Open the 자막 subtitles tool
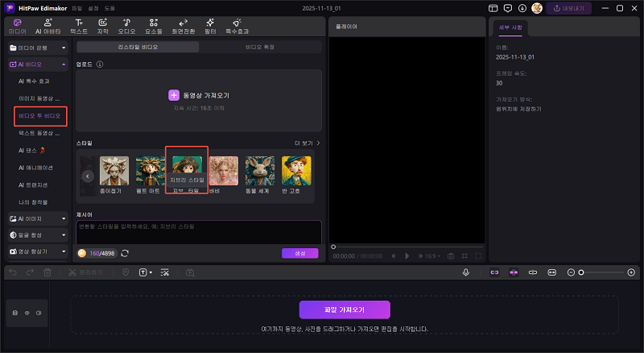Screen dimensions: 644x353 pyautogui.click(x=103, y=27)
